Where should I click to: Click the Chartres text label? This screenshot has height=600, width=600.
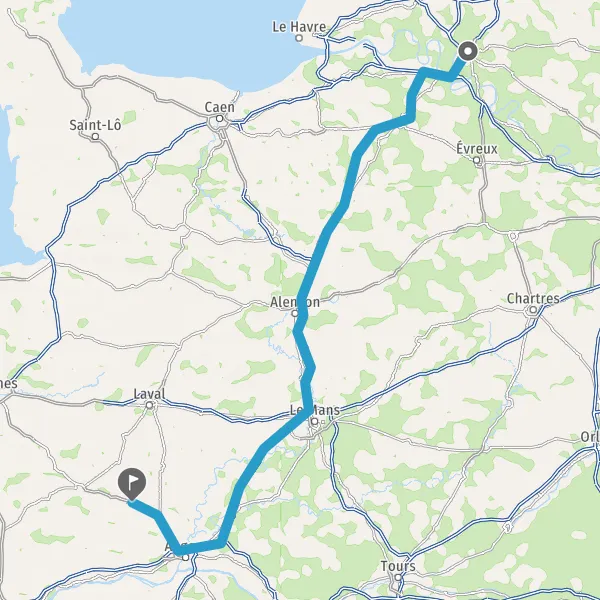pos(533,298)
